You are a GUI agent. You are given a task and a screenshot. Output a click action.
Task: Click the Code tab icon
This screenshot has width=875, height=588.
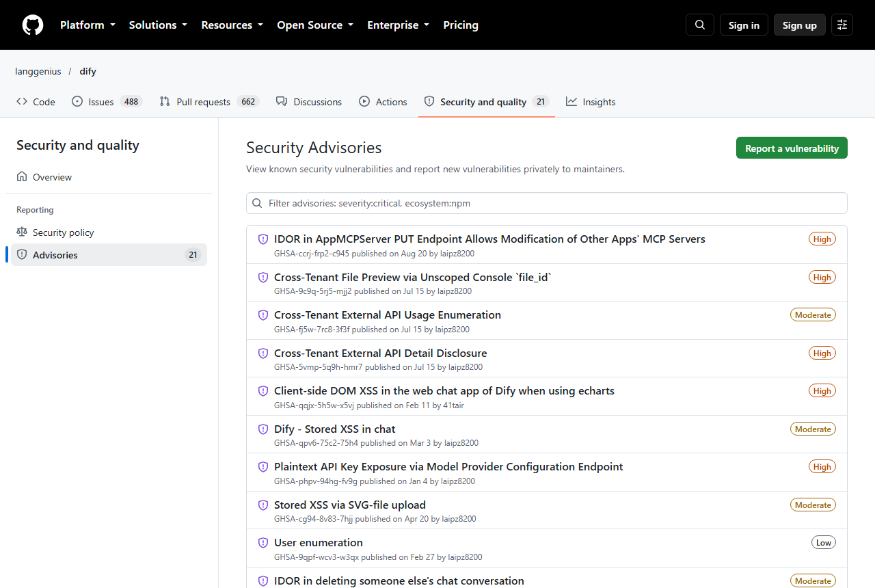[22, 102]
